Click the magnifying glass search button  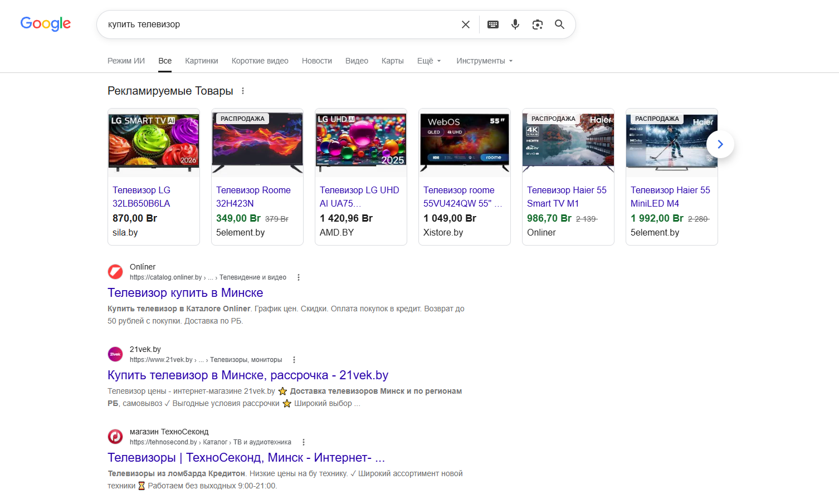pos(560,25)
